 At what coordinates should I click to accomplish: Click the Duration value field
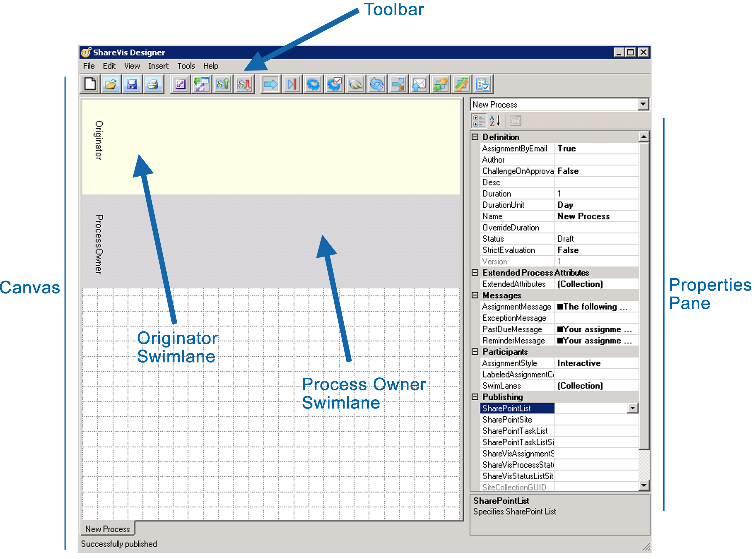tap(596, 193)
